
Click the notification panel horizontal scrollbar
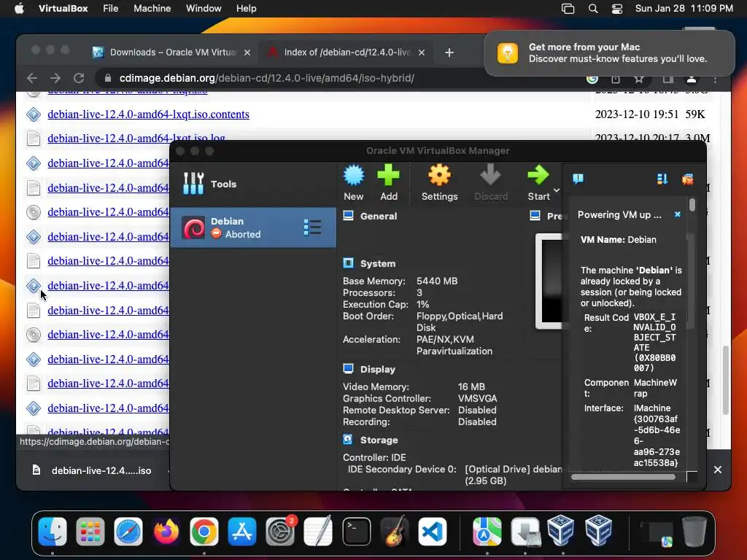(x=623, y=477)
